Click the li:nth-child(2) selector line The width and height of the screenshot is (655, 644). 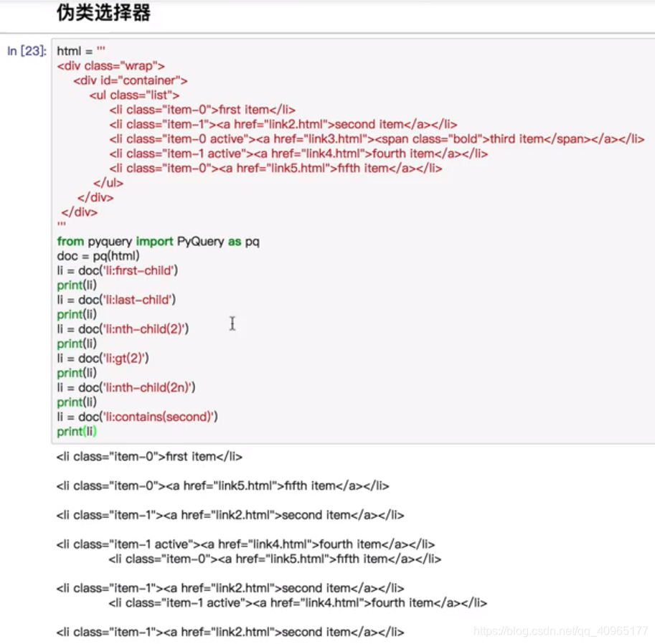pos(123,329)
